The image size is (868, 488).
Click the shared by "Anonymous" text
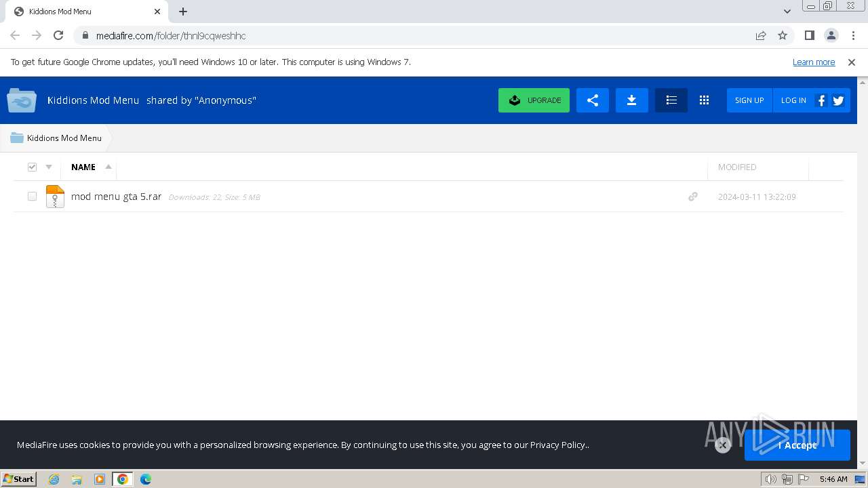(x=201, y=100)
